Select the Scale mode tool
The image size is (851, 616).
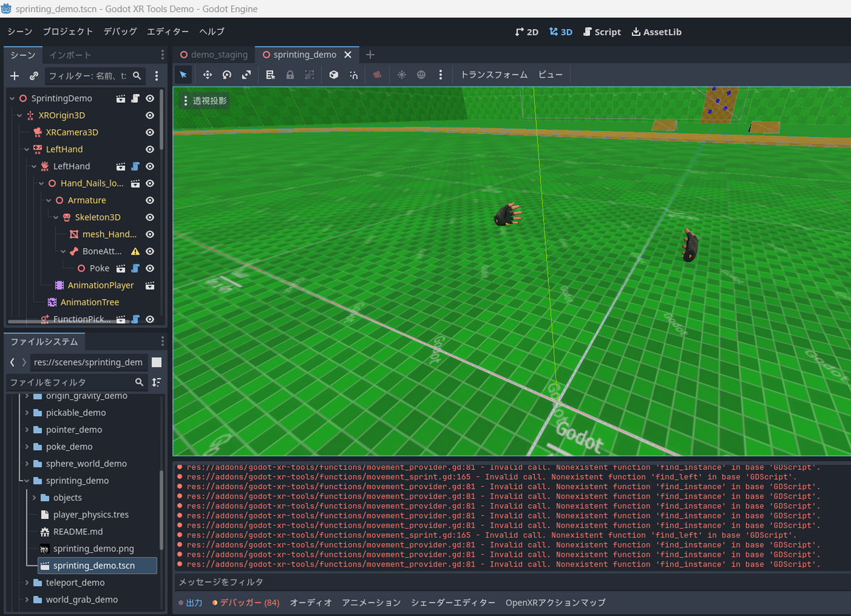pyautogui.click(x=246, y=74)
